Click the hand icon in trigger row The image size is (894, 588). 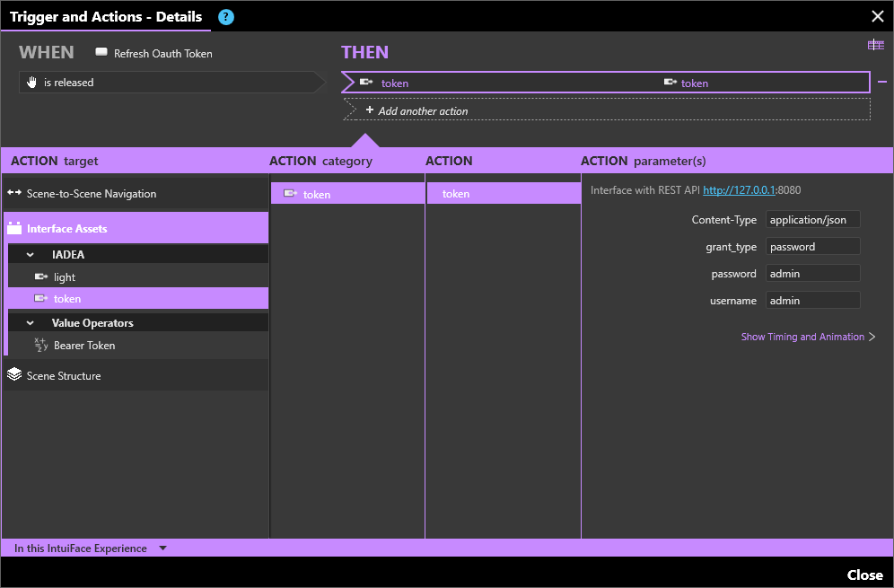coord(31,82)
